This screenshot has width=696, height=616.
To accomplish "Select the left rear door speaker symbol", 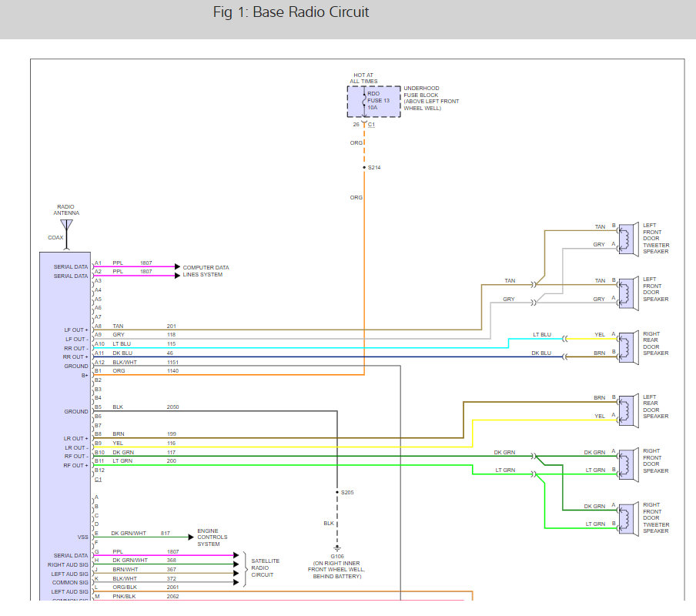I will coord(627,407).
